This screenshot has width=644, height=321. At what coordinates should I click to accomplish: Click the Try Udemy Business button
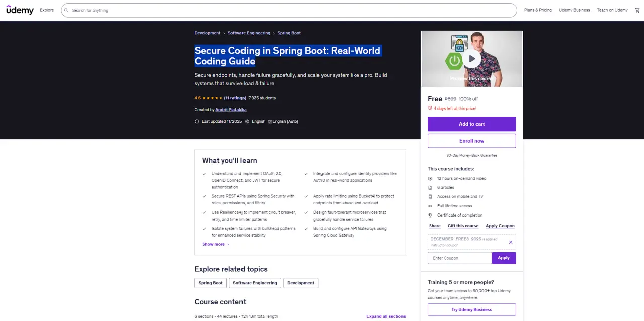471,309
